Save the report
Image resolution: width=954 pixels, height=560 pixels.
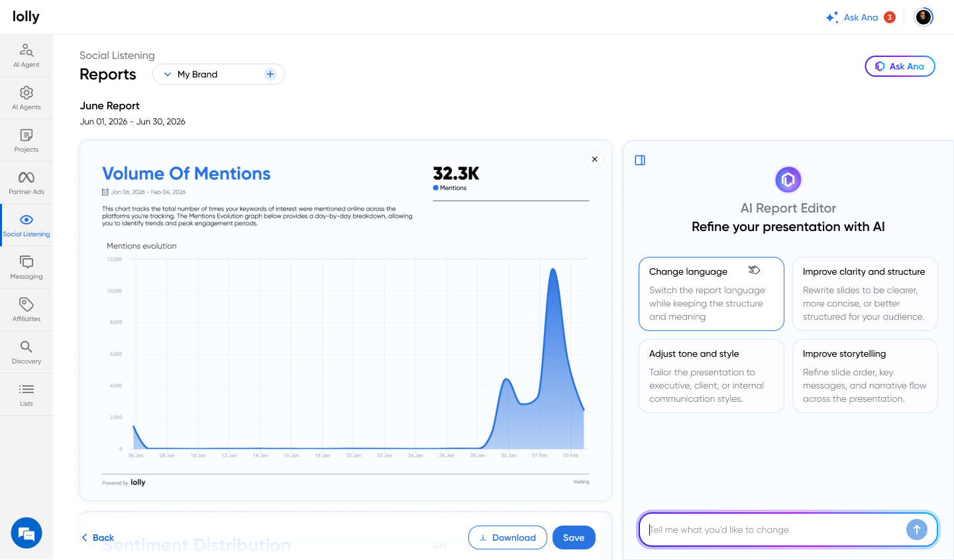(x=574, y=537)
